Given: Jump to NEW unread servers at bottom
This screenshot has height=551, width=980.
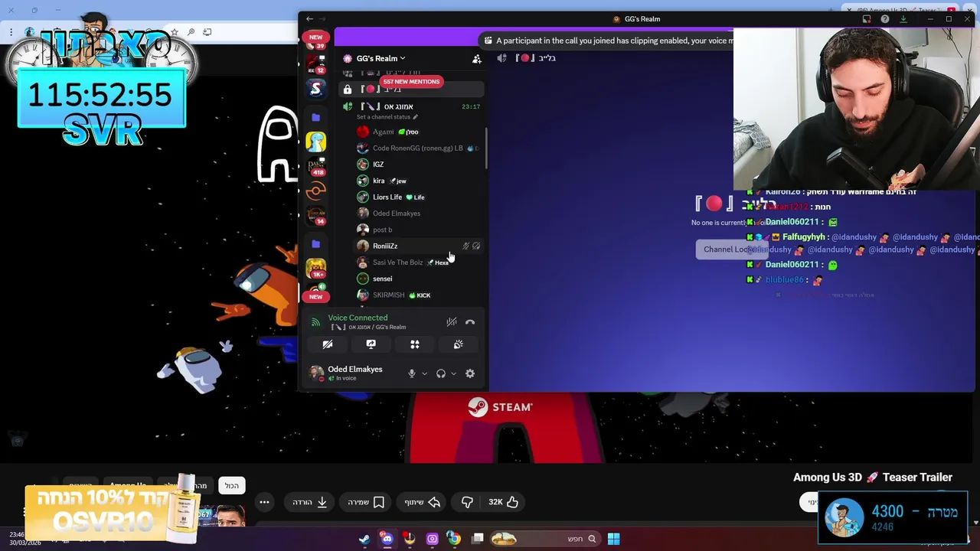Looking at the screenshot, I should point(315,296).
